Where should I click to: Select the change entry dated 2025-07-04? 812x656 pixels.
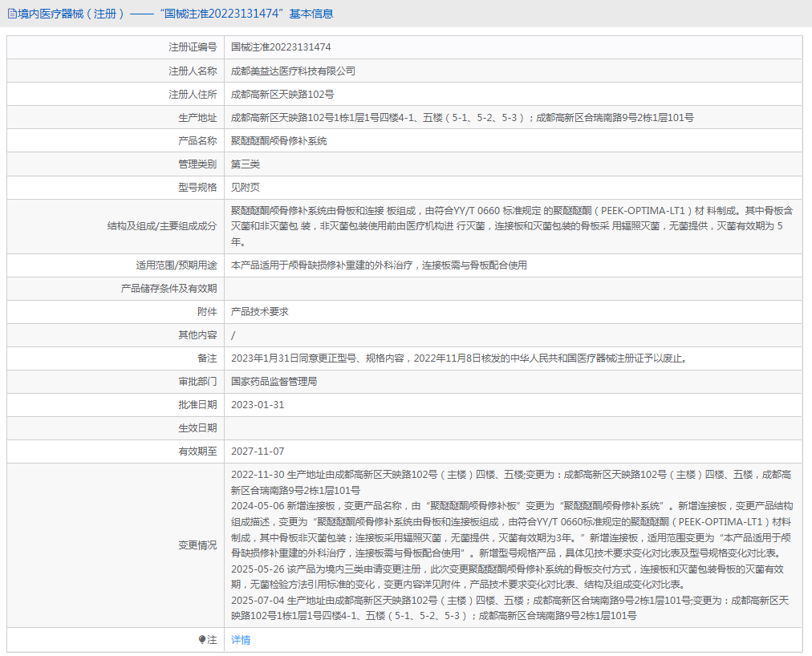point(510,608)
